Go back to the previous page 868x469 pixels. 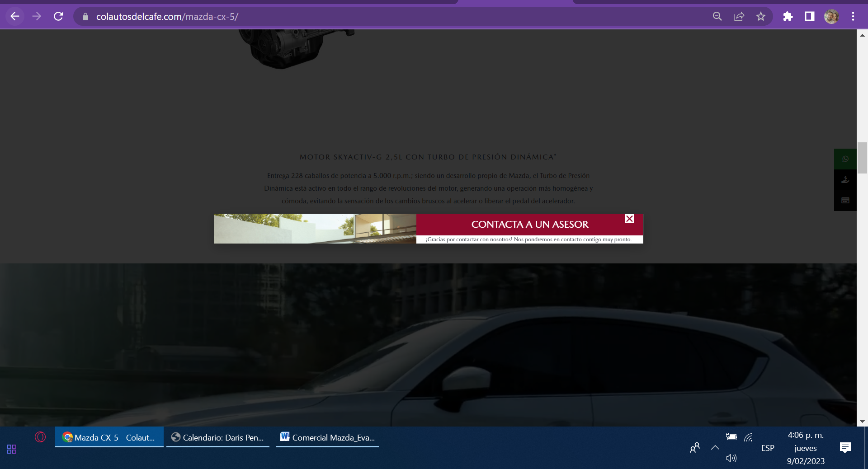pyautogui.click(x=15, y=16)
